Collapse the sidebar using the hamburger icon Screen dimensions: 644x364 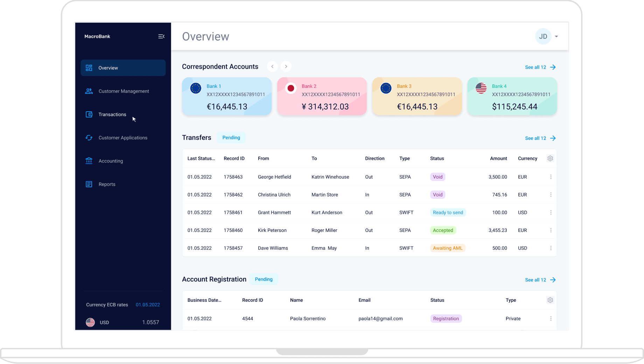(x=161, y=36)
